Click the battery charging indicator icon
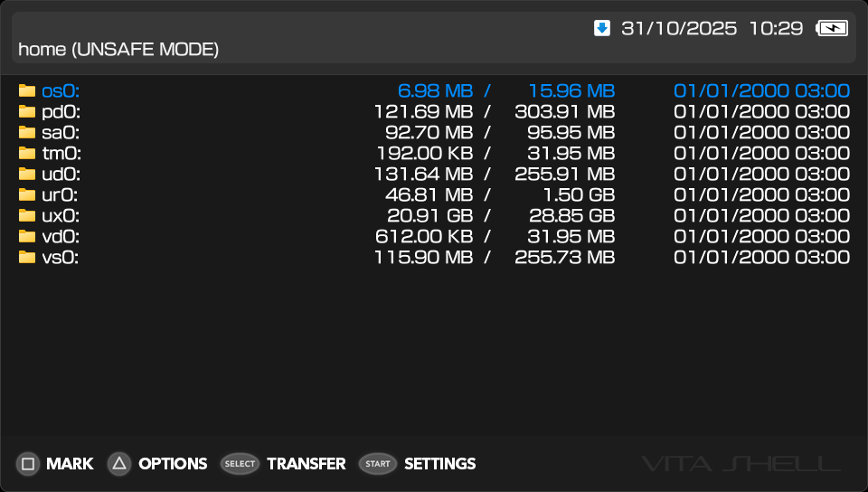Image resolution: width=868 pixels, height=492 pixels. click(832, 28)
